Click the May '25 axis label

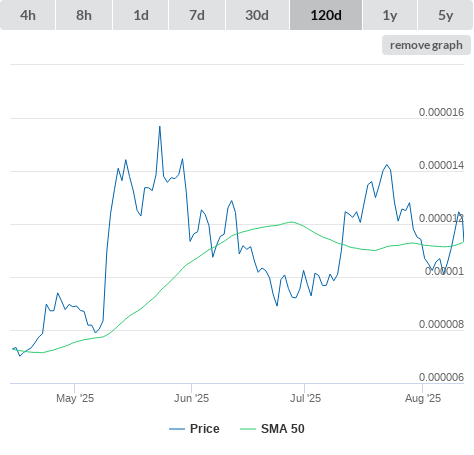coord(75,398)
